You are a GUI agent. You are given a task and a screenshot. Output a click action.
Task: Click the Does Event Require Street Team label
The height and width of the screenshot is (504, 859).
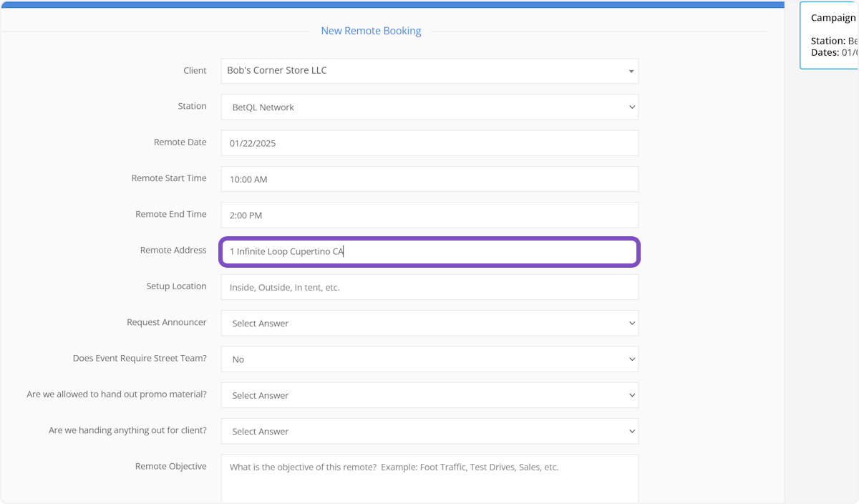point(140,359)
